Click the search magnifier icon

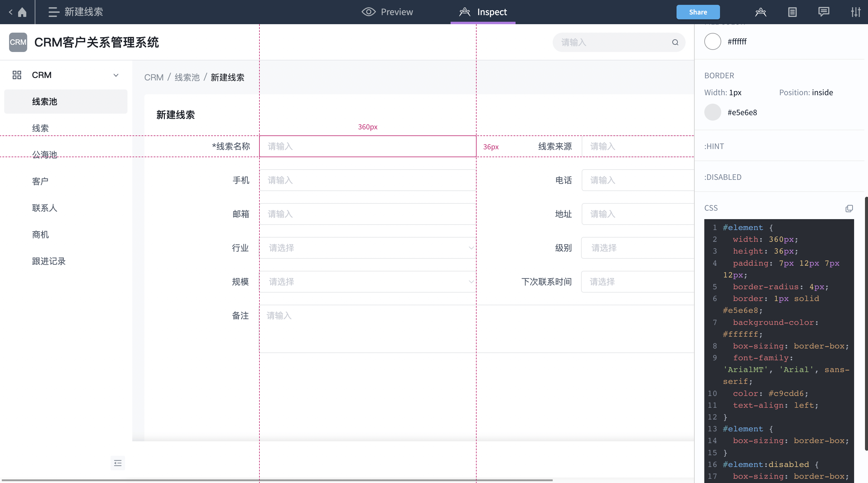tap(675, 42)
